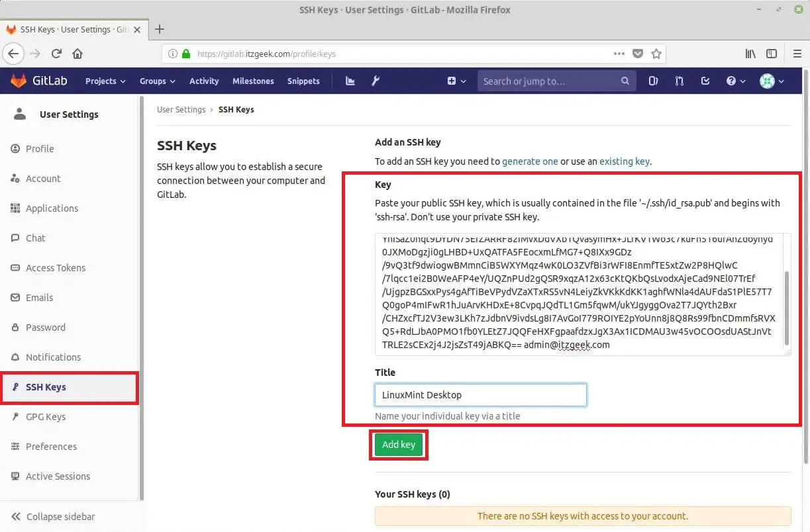Click the User Settings breadcrumb link
810x532 pixels.
click(x=181, y=109)
